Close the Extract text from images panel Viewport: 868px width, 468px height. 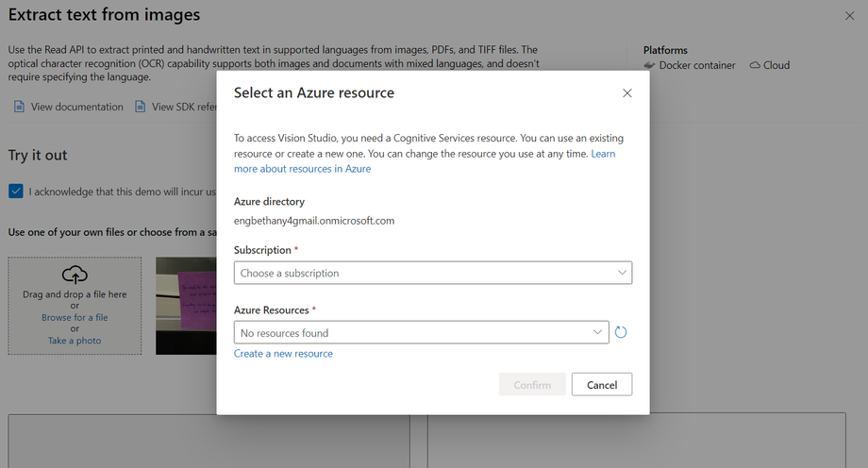pos(849,16)
